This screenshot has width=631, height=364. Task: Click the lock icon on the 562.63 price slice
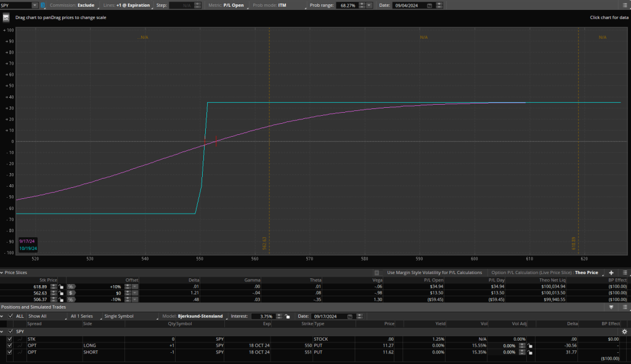click(x=61, y=293)
